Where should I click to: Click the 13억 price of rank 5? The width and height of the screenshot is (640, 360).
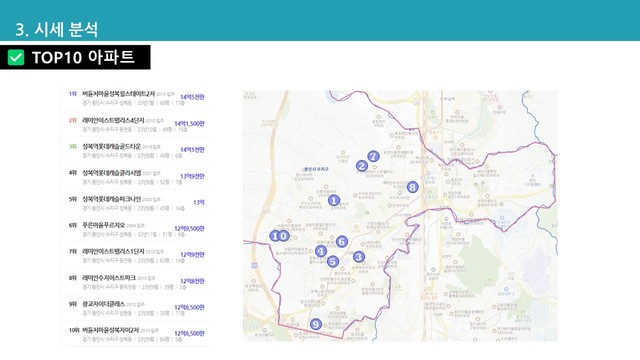(x=199, y=202)
